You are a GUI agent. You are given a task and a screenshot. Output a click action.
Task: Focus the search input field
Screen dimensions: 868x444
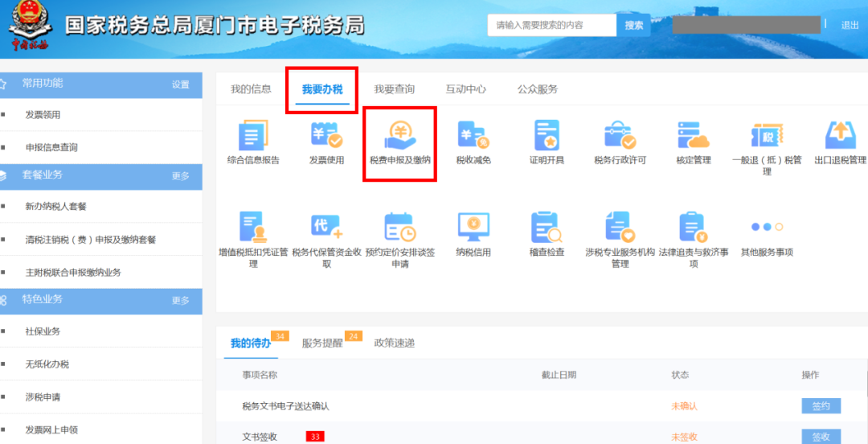click(x=552, y=25)
